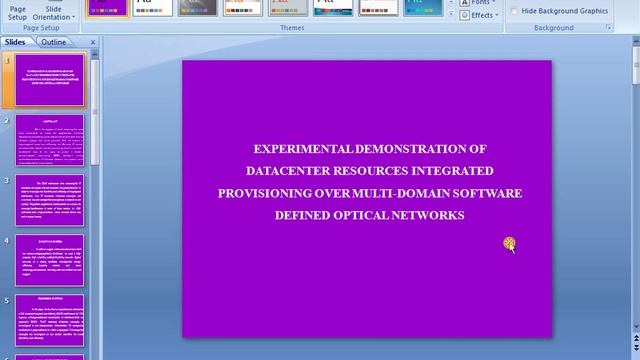
Task: Select the purple theme thumbnail in Themes gallery
Action: [x=107, y=7]
